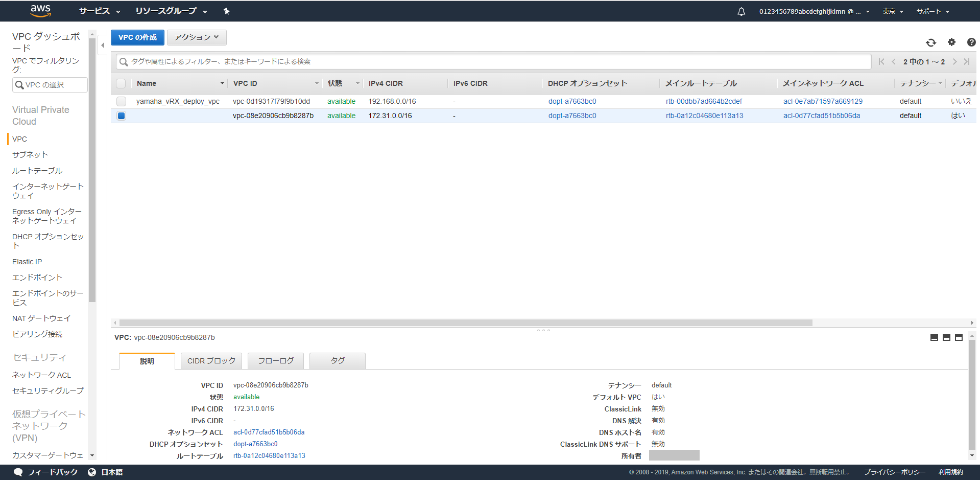Select all VPCs with the header checkbox
This screenshot has width=980, height=482.
[x=121, y=83]
